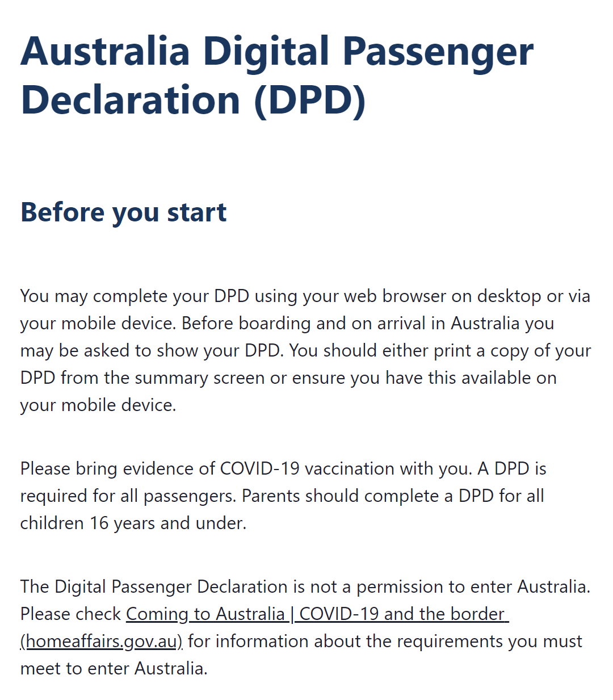Click 'A DPD is' at end of vaccination line
This screenshot has width=613, height=700.
click(512, 468)
